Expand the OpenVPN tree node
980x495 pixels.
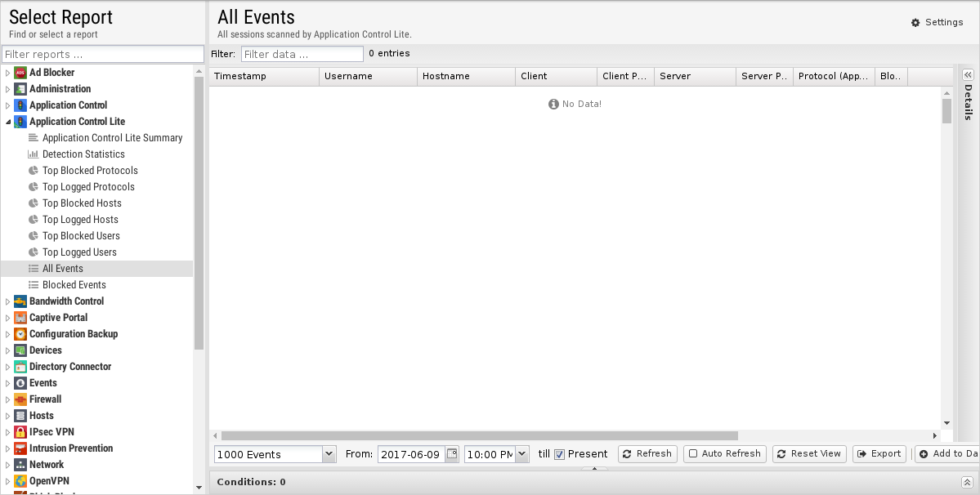pyautogui.click(x=7, y=480)
